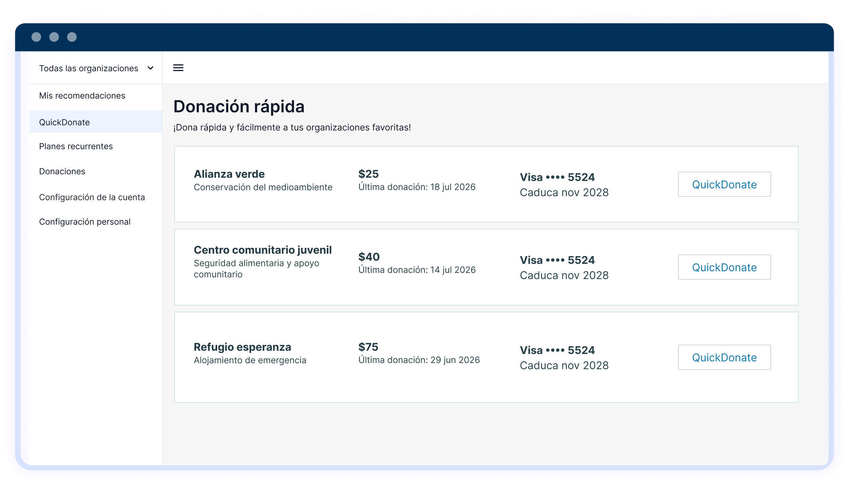Click the Donación rápida page heading
This screenshot has width=849, height=504.
tap(239, 106)
